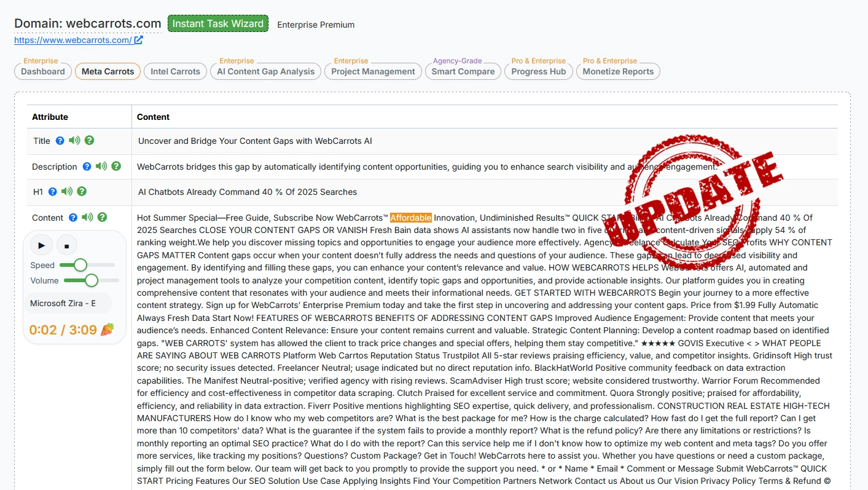Click the speaker icon for the Content row

88,218
